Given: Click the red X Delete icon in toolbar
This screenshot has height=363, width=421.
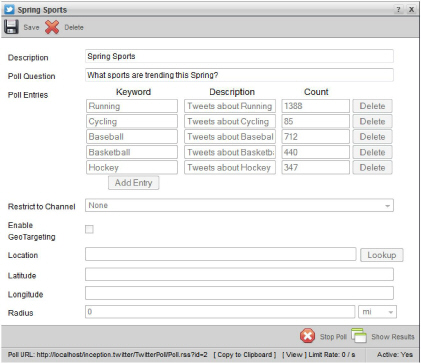Looking at the screenshot, I should coord(52,27).
